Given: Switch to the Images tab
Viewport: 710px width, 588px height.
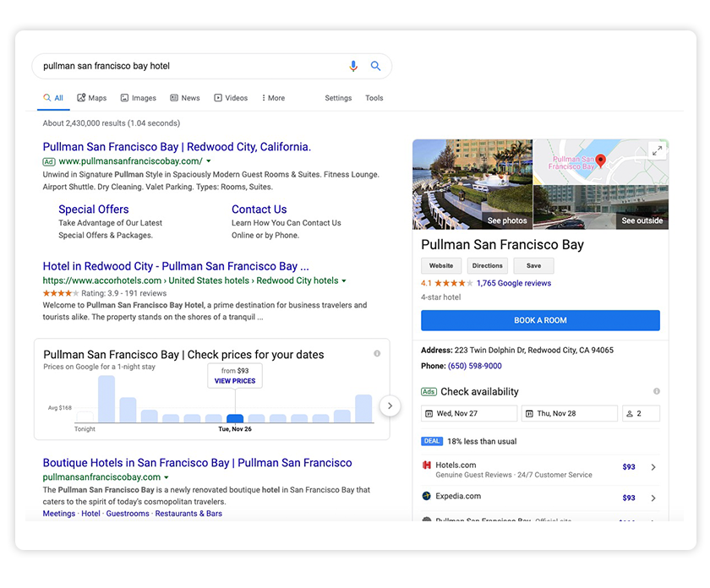Looking at the screenshot, I should pyautogui.click(x=138, y=98).
